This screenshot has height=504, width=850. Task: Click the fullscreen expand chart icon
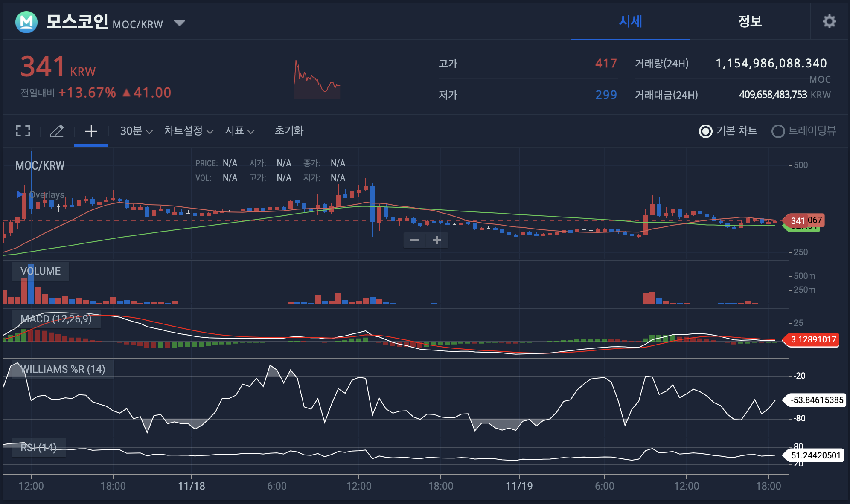click(23, 131)
